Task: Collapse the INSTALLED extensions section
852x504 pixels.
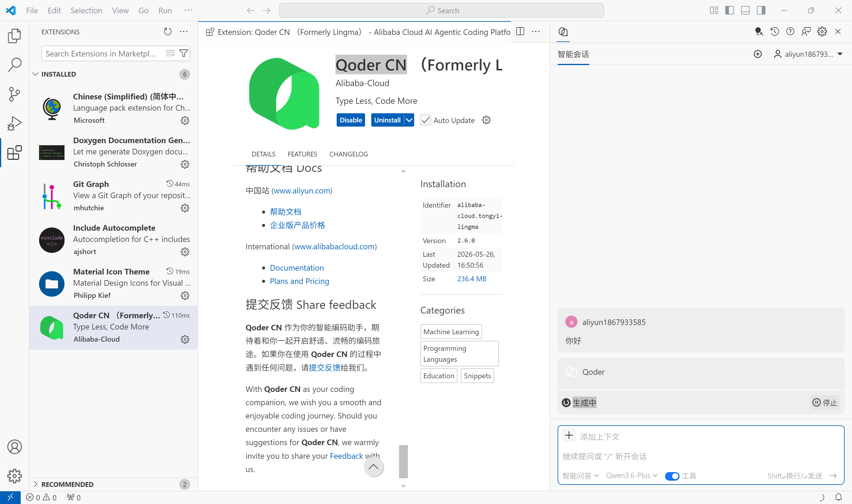Action: click(x=113, y=74)
